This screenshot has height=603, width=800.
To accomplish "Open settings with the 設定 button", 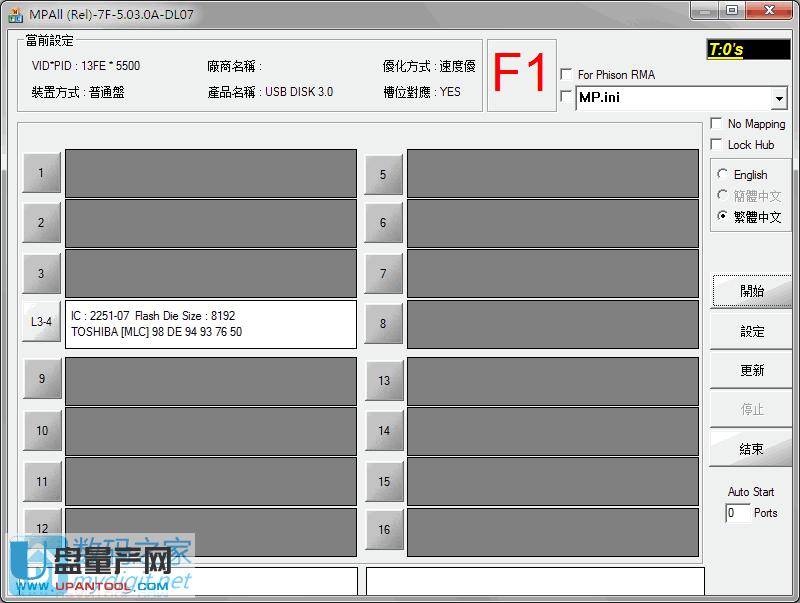I will pos(752,331).
